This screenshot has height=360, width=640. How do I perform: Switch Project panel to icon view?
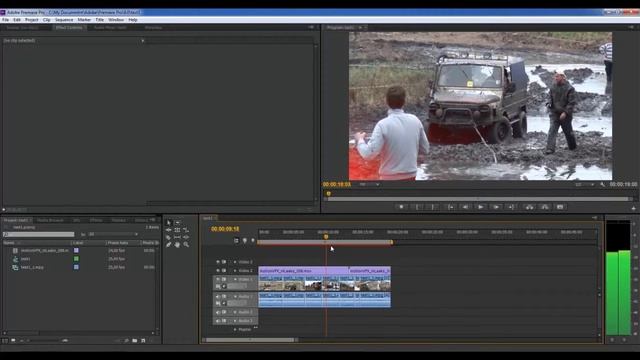13,340
